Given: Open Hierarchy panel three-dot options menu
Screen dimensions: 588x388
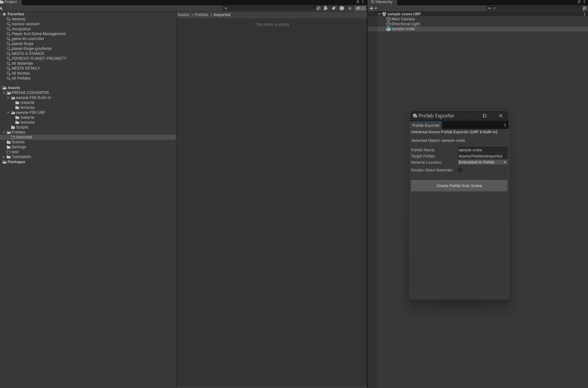Looking at the screenshot, I should [x=584, y=2].
